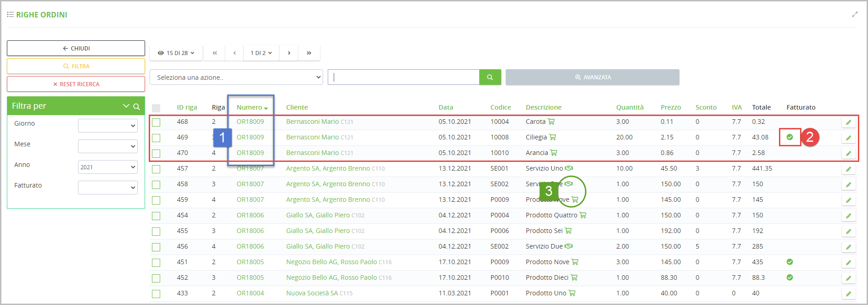Sort by the Numero column header

pos(249,107)
